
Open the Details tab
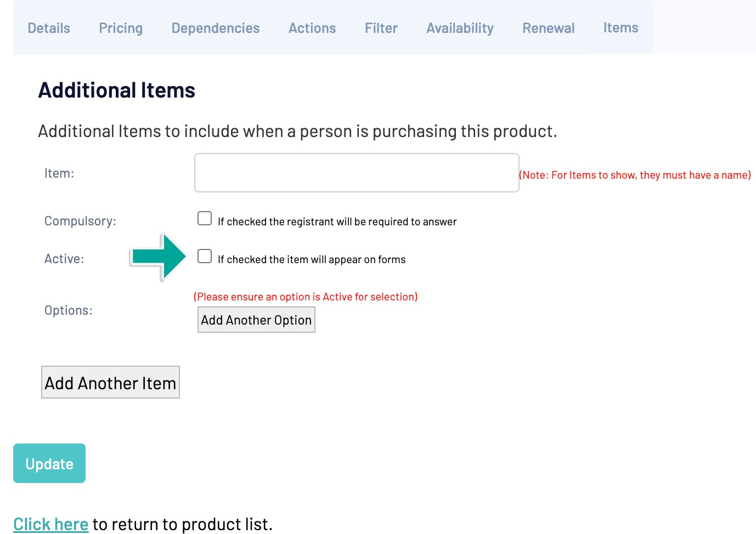tap(49, 28)
